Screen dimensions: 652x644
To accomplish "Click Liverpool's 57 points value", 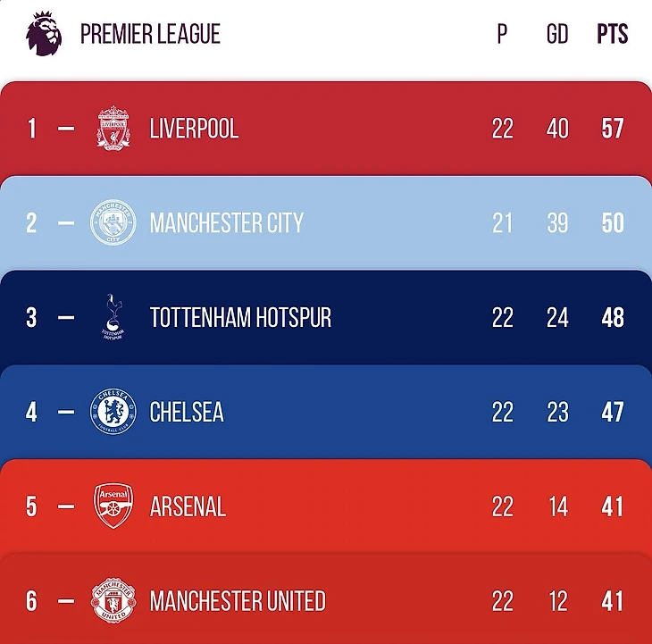I will [x=613, y=129].
